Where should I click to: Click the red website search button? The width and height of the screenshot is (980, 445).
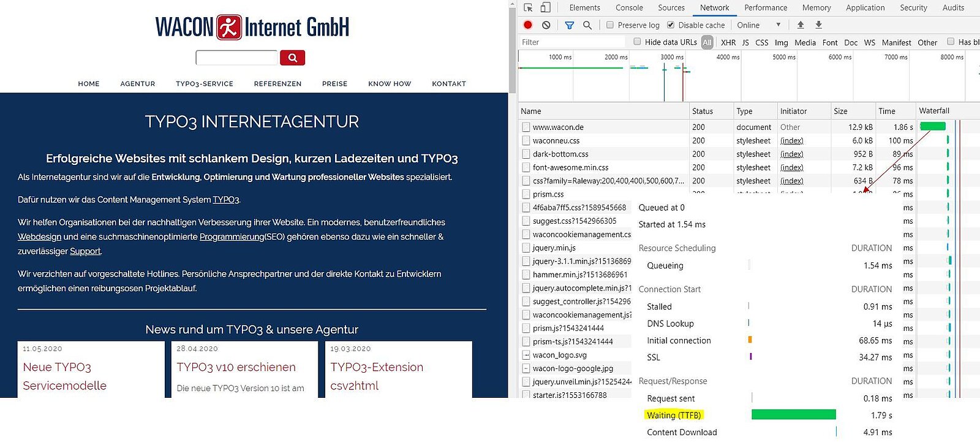(292, 58)
